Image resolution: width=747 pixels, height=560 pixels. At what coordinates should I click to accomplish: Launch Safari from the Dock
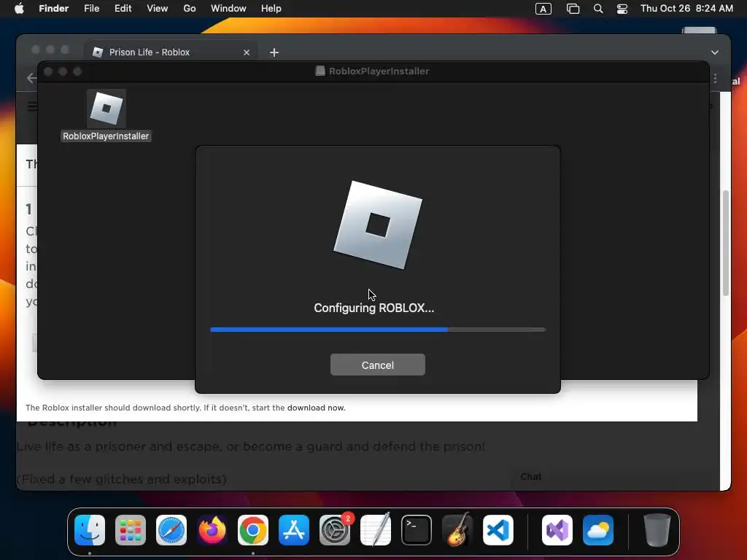point(171,530)
